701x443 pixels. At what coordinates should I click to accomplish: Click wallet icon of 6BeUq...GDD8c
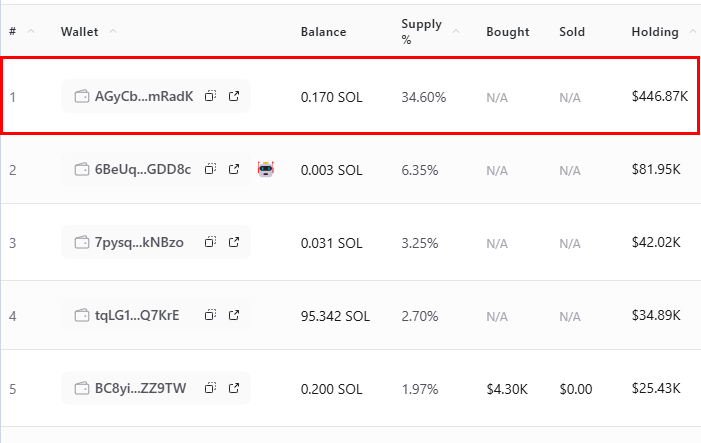(82, 169)
